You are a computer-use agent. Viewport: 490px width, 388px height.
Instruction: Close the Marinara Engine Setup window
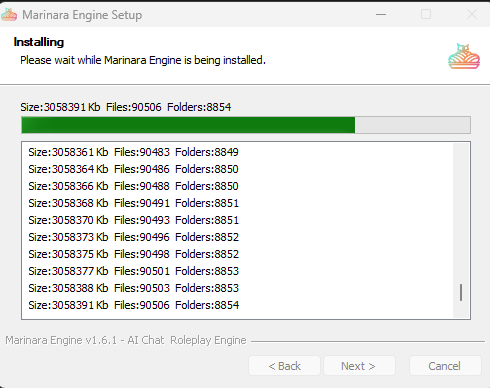pyautogui.click(x=472, y=15)
